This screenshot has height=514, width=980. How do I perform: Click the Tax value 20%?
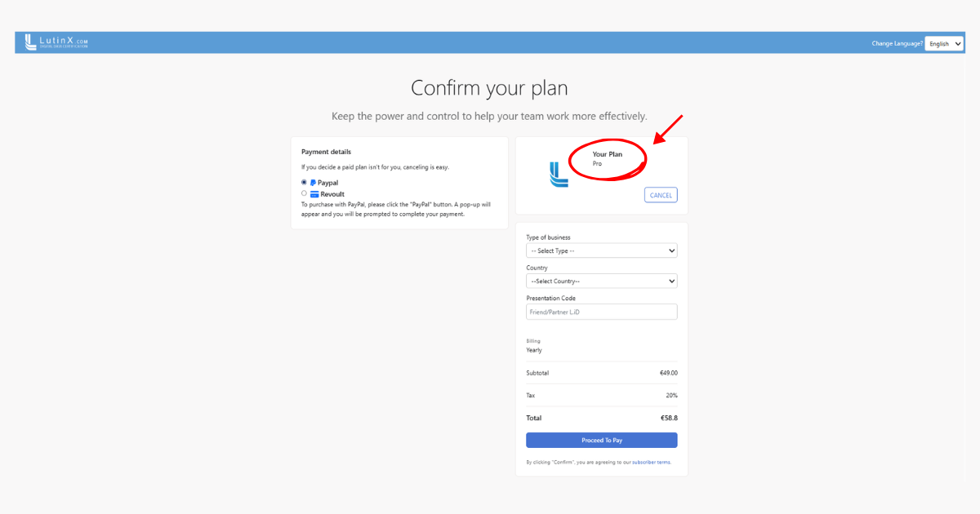click(x=671, y=396)
